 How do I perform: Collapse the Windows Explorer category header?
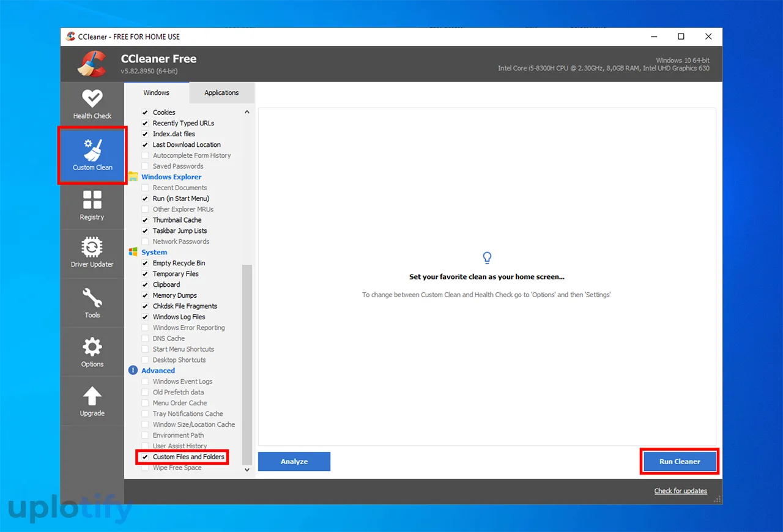pyautogui.click(x=171, y=177)
